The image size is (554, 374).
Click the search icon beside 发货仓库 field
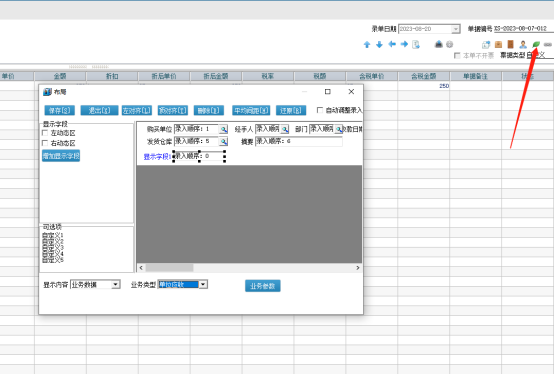tap(223, 142)
